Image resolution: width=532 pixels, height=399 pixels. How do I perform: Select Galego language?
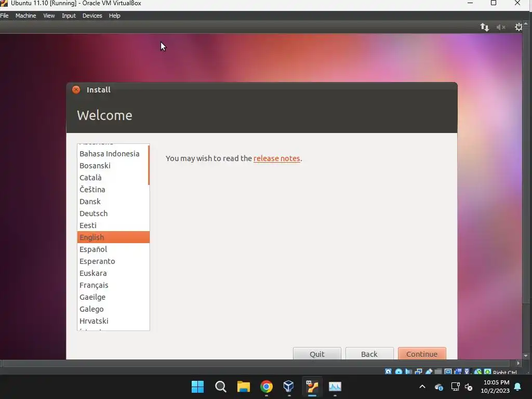113,309
